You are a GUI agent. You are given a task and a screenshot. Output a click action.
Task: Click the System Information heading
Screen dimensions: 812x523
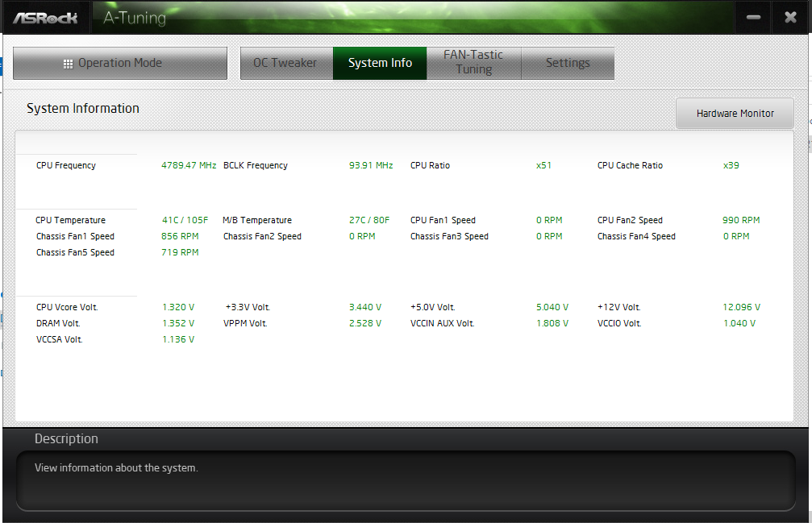[83, 109]
